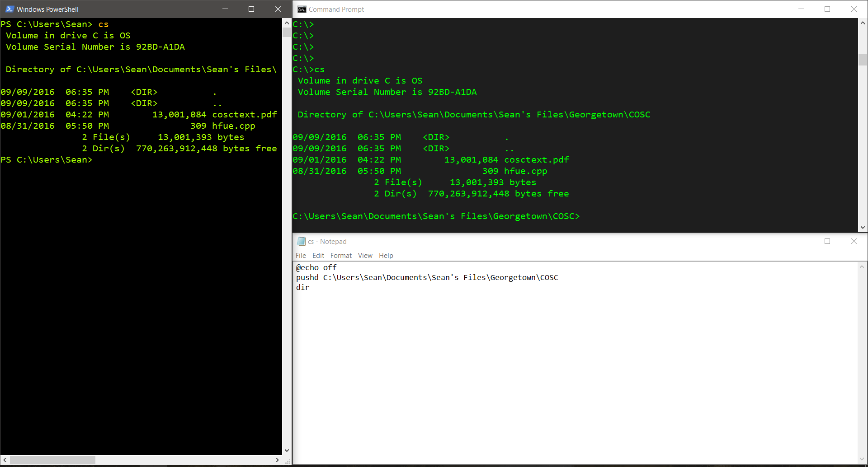The height and width of the screenshot is (467, 868).
Task: Open the Help menu in Notepad
Action: click(386, 256)
